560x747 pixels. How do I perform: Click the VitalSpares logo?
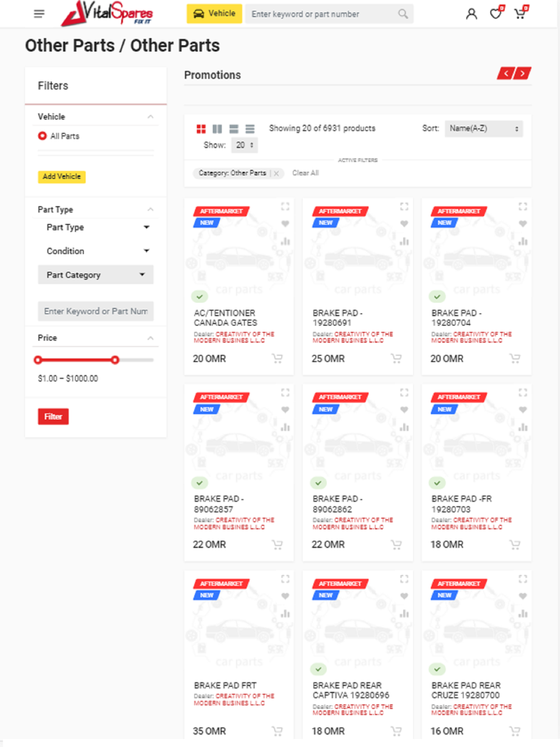[107, 13]
